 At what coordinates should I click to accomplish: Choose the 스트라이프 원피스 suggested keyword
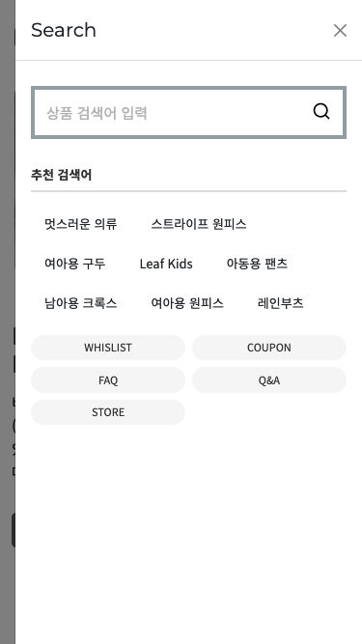click(199, 224)
